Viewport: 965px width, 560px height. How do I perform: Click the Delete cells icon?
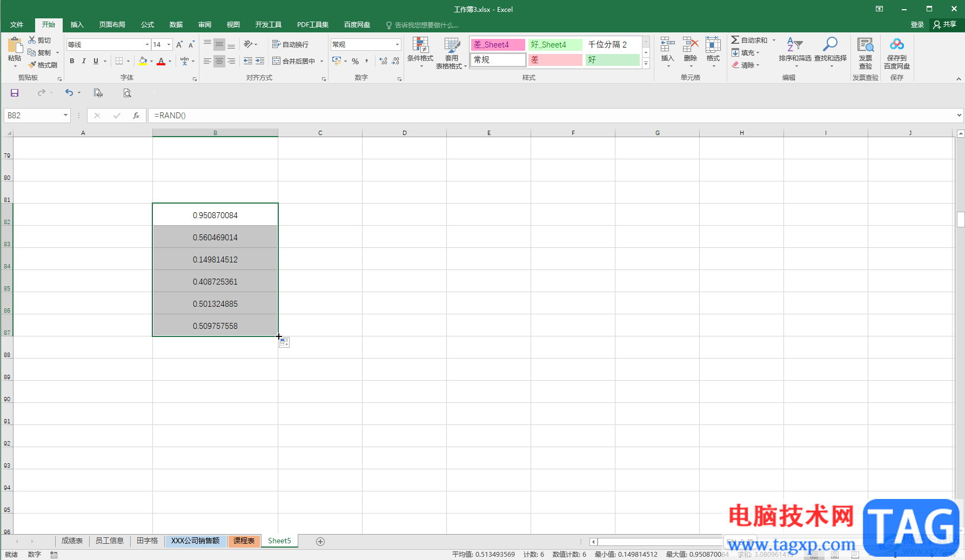point(691,44)
